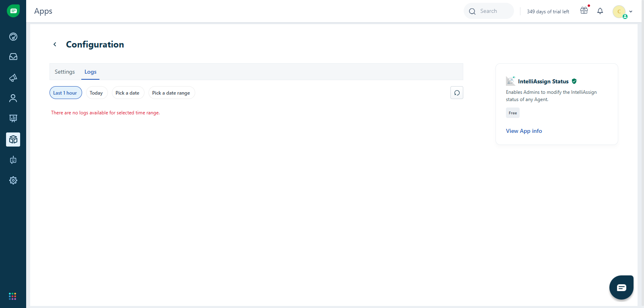The width and height of the screenshot is (644, 308).
Task: Click the verified shield badge
Action: [x=574, y=81]
